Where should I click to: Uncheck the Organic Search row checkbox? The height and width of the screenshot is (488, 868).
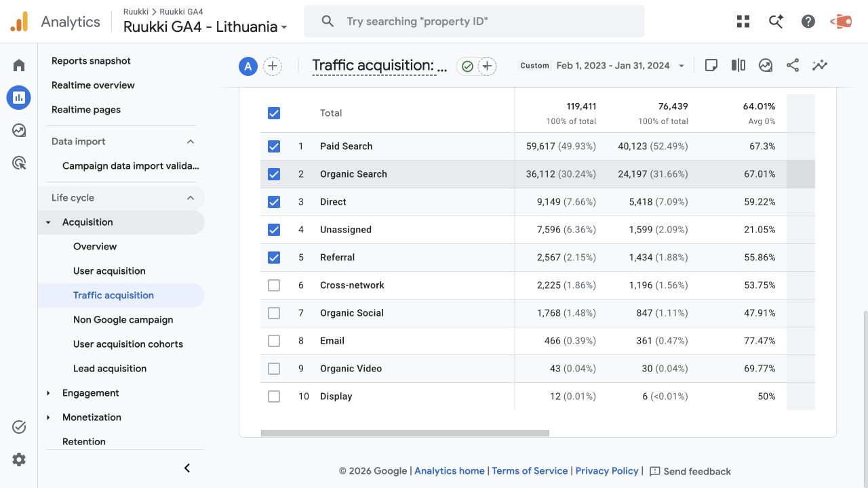pos(274,174)
